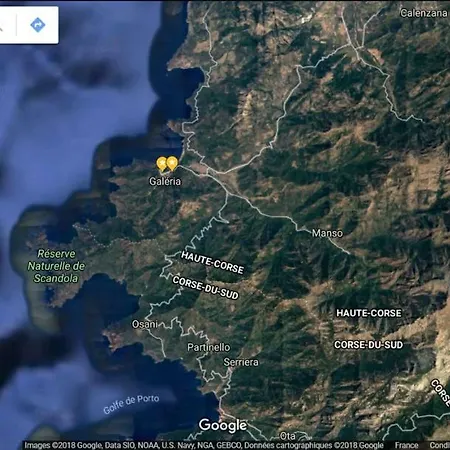Click the CORSE-DU-SUD label above Osani
450x450 pixels.
point(205,288)
